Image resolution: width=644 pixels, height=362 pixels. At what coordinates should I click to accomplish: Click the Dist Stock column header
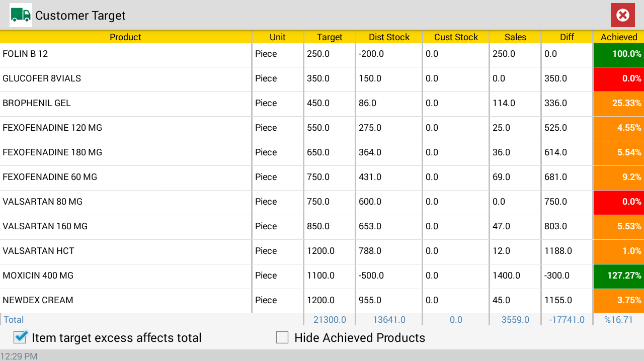coord(389,37)
